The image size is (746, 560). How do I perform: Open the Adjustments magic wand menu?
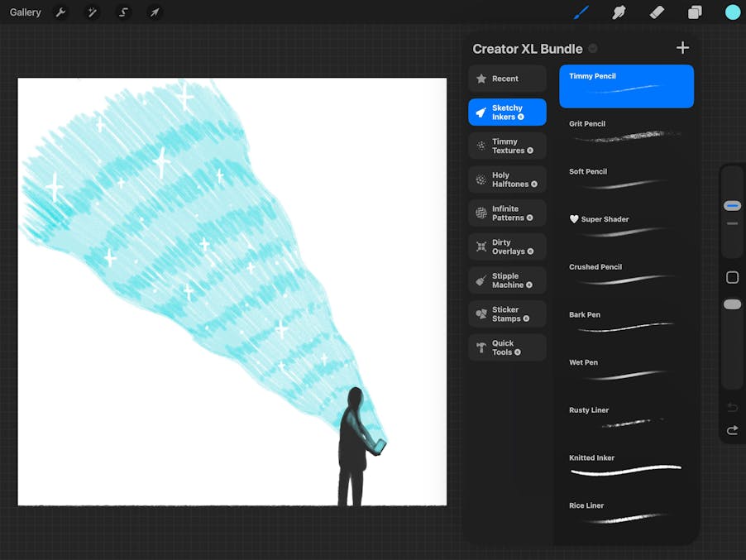pos(92,12)
